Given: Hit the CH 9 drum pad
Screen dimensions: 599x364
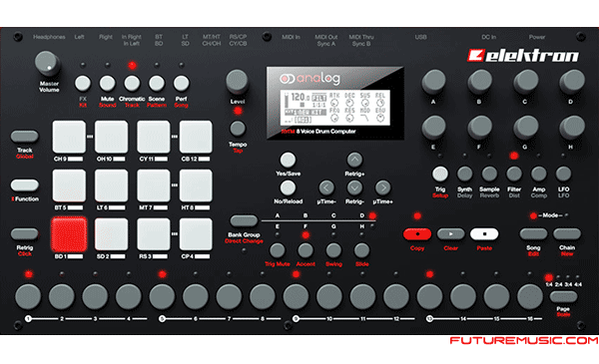Looking at the screenshot, I should [69, 137].
